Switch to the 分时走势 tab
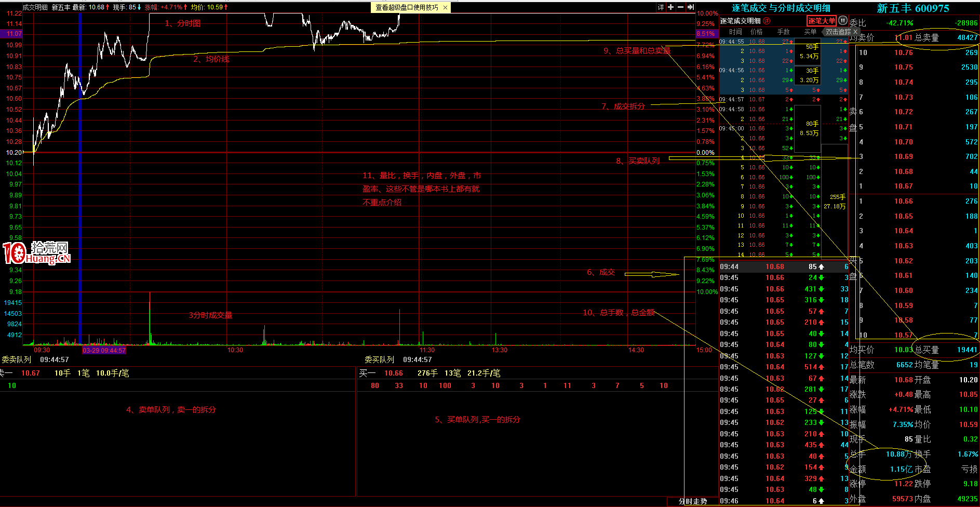Image resolution: width=980 pixels, height=507 pixels. point(693,501)
